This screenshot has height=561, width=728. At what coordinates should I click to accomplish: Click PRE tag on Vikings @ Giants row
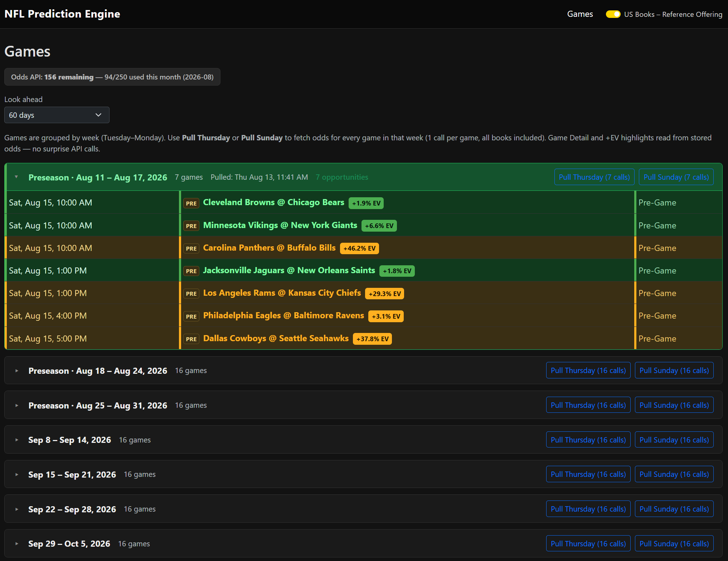coord(191,226)
